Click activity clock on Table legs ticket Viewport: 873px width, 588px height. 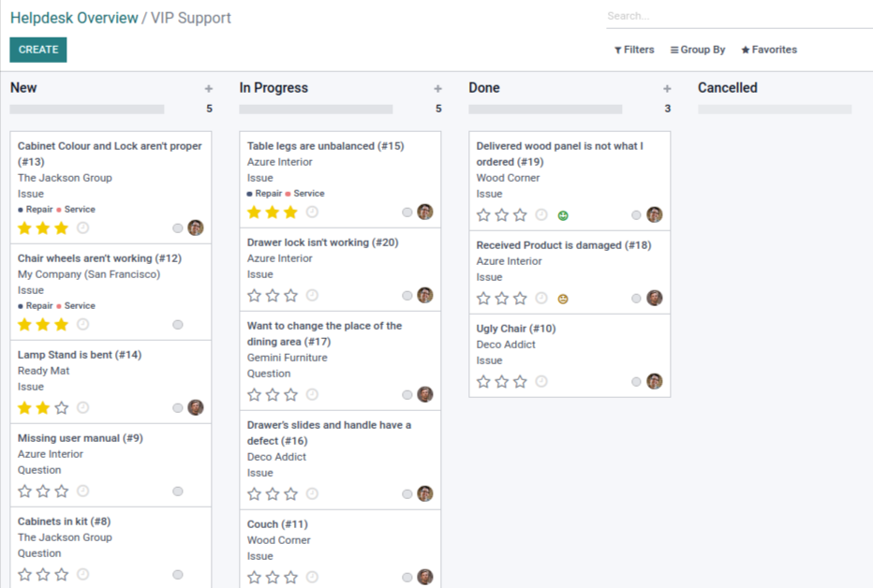pyautogui.click(x=312, y=213)
